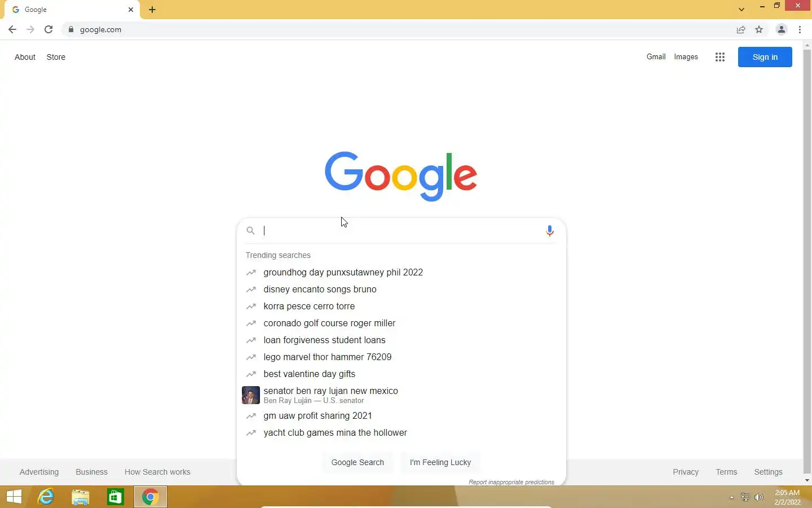Image resolution: width=812 pixels, height=508 pixels.
Task: Open a new browser tab
Action: coord(152,10)
